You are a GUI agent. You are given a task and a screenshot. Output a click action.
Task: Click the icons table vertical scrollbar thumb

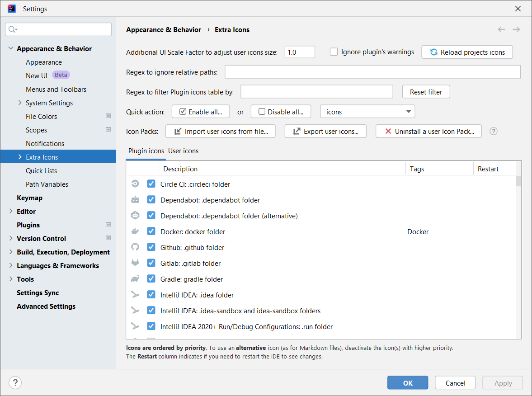click(x=518, y=182)
